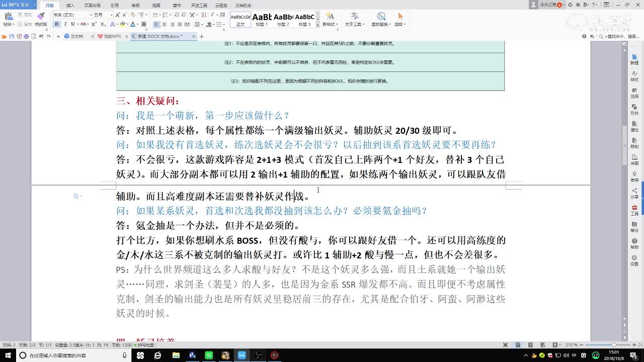Toggle Superscript formatting

click(x=94, y=24)
